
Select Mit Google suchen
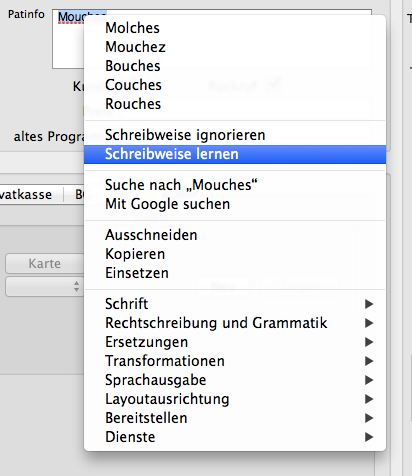(235, 204)
